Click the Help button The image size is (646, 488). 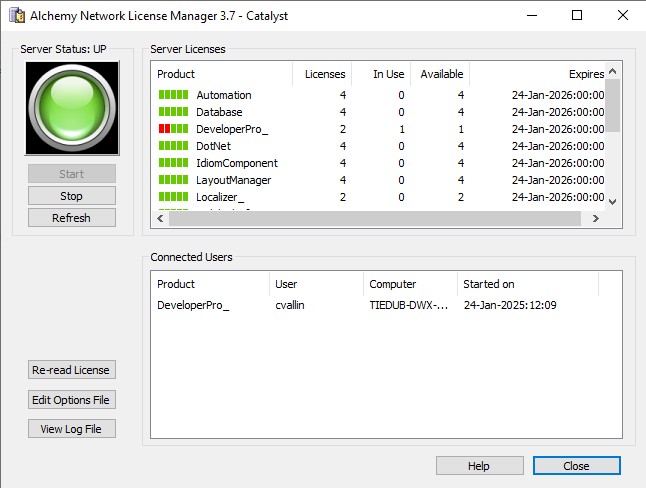coord(480,466)
